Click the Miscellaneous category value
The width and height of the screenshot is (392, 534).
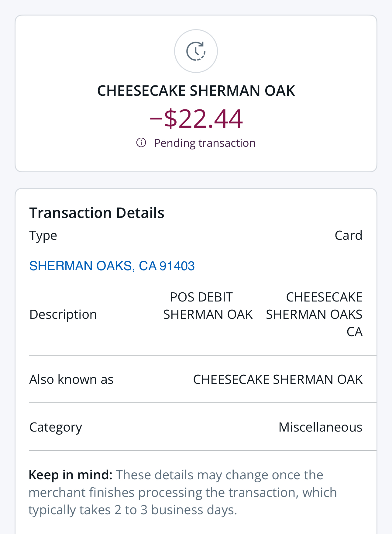coord(320,427)
